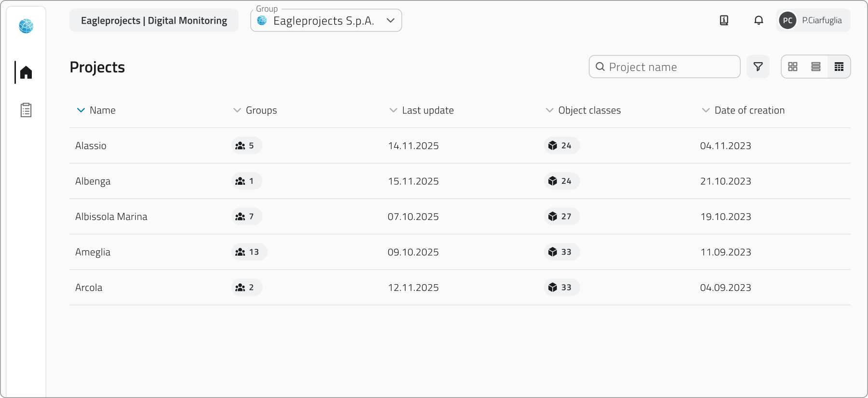
Task: Click the Albenga object classes cube badge
Action: tap(561, 181)
